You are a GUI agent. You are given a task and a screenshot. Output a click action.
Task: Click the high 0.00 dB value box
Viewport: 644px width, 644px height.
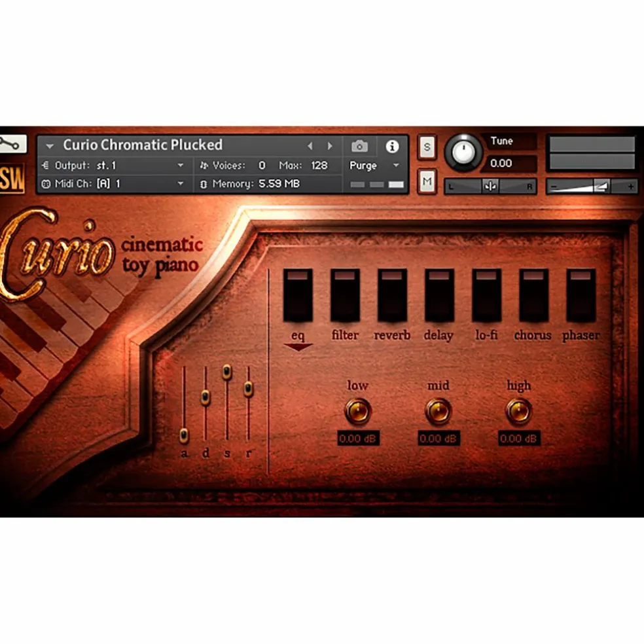pyautogui.click(x=519, y=438)
